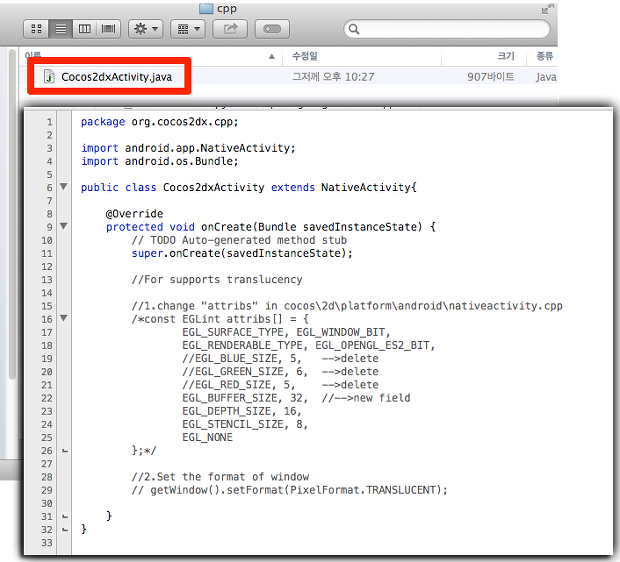Click the fold end marker at line 32

(65, 529)
